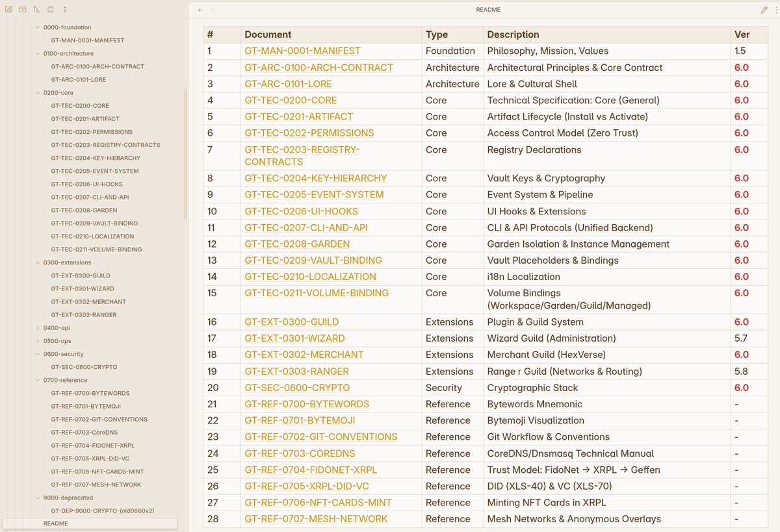This screenshot has width=780, height=532.
Task: Collapse the 0100-architecture folder
Action: [x=37, y=53]
